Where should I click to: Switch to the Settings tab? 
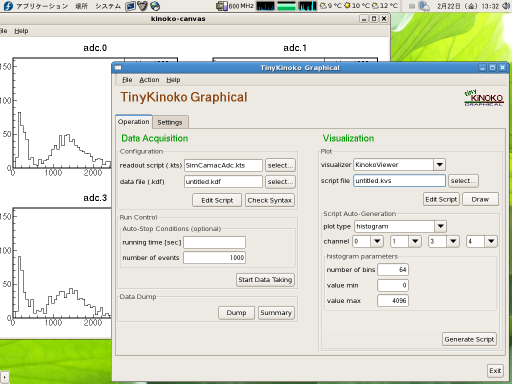(x=170, y=122)
